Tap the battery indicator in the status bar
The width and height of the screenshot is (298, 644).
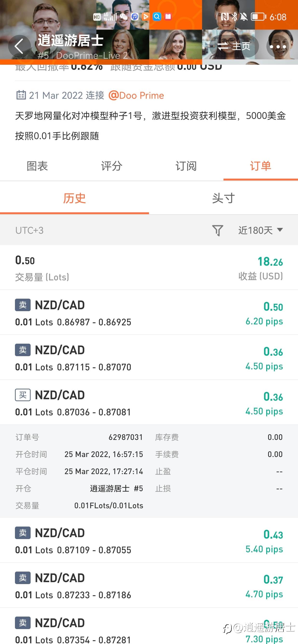click(259, 17)
